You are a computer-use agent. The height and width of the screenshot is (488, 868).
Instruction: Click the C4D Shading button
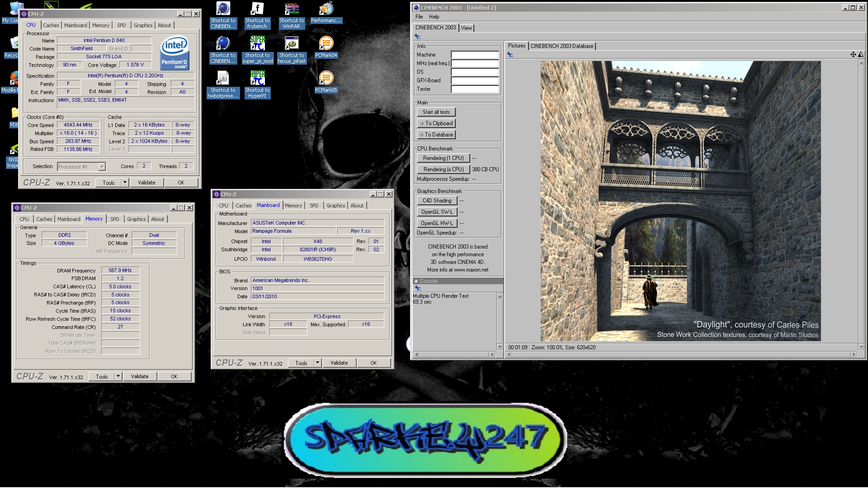[x=437, y=201]
